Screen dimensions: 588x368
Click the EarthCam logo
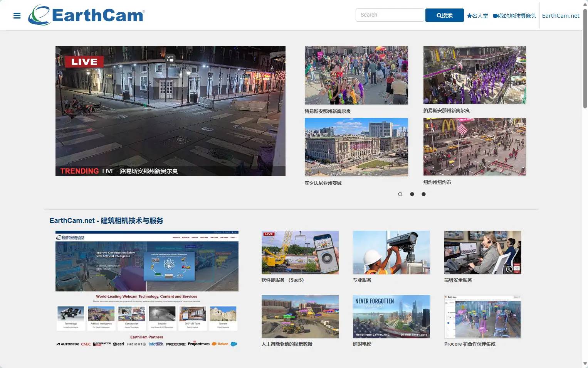point(86,15)
